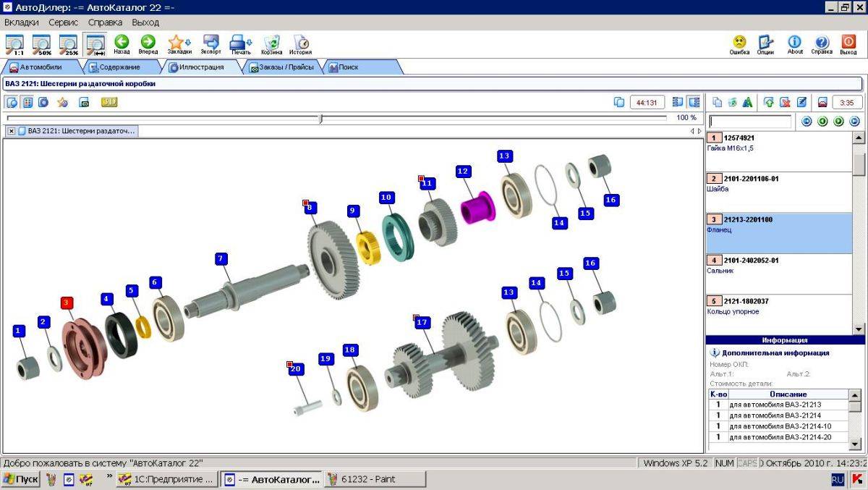Click callout number 3 highlighted in red
The width and height of the screenshot is (868, 490).
(x=67, y=303)
